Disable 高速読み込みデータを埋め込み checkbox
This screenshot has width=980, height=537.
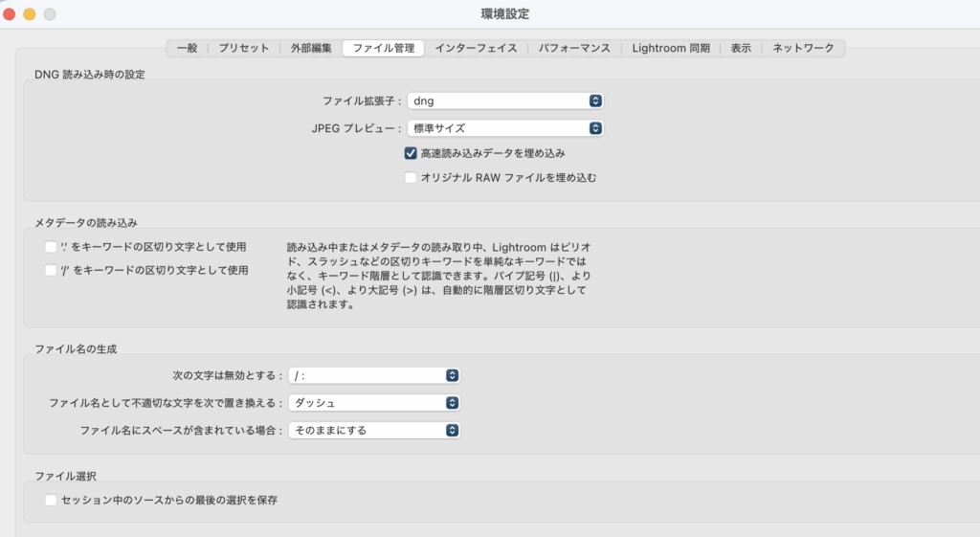[411, 153]
